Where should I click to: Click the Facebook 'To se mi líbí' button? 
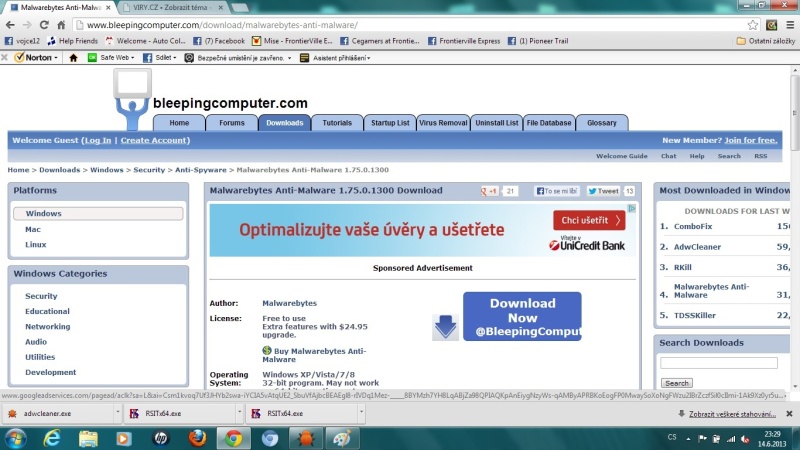(557, 191)
